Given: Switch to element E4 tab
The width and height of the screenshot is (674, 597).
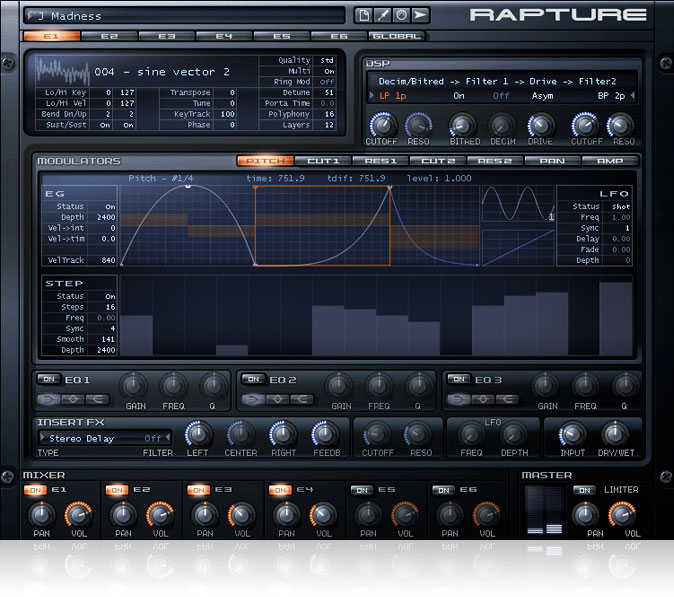Looking at the screenshot, I should click(224, 36).
